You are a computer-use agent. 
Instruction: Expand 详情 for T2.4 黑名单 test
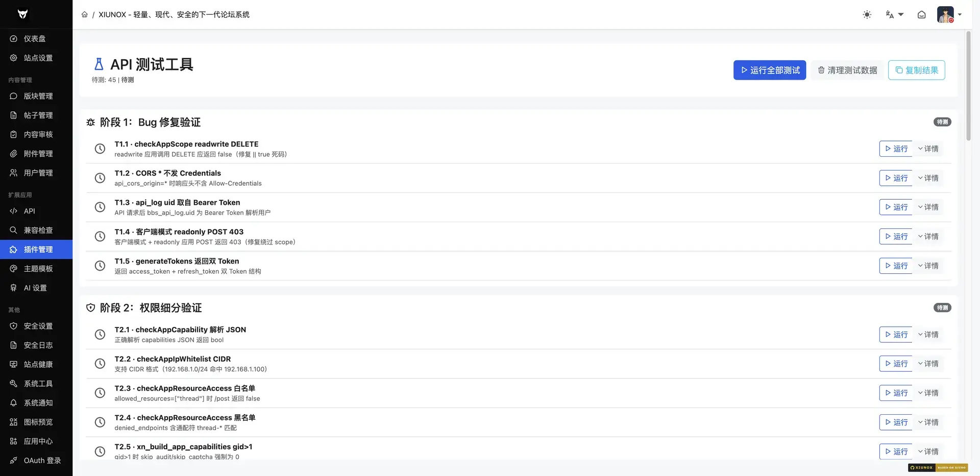[928, 422]
